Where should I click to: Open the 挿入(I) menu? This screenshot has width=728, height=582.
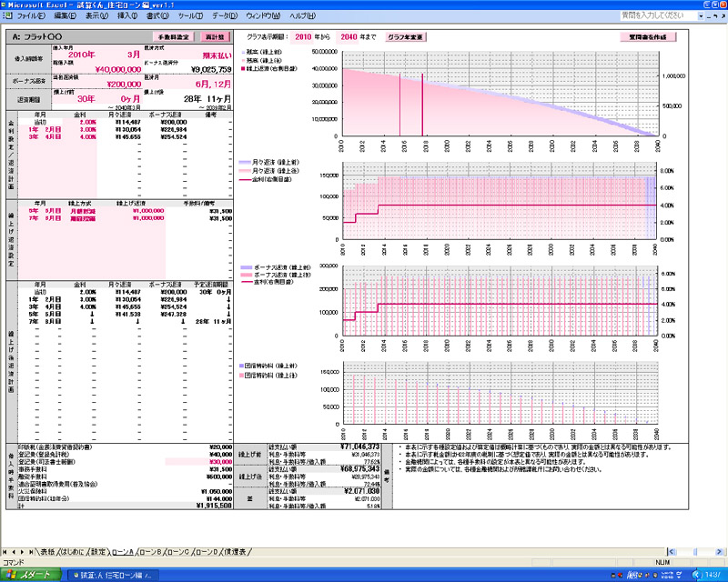(x=127, y=15)
